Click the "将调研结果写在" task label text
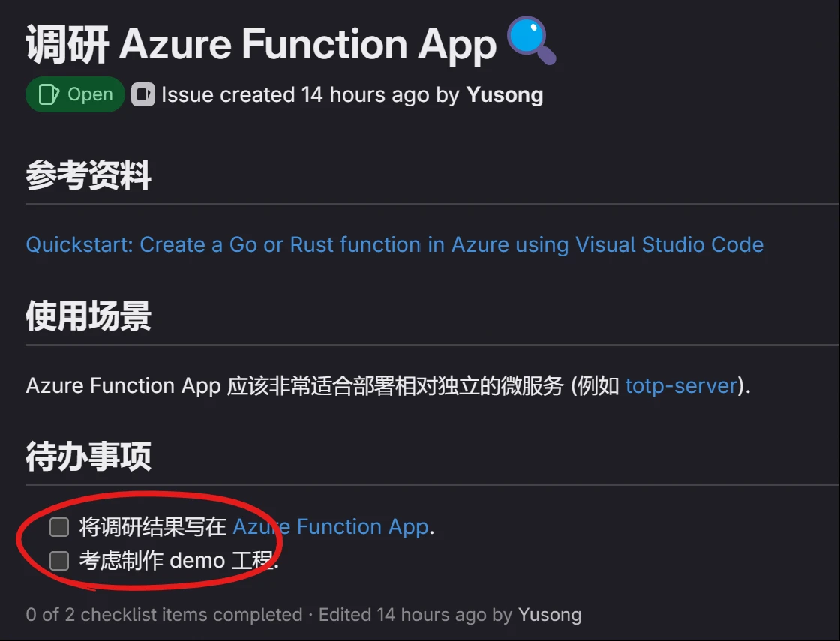Image resolution: width=840 pixels, height=641 pixels. (153, 527)
